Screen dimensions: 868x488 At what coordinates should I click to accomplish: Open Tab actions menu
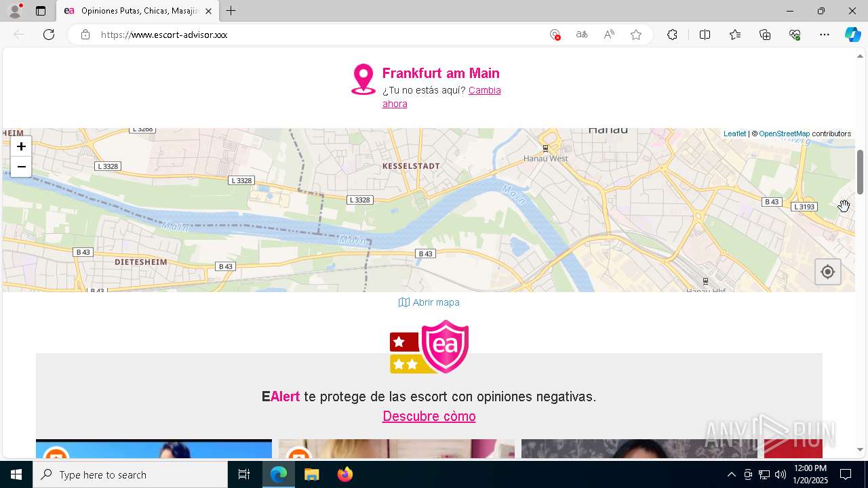coord(41,11)
